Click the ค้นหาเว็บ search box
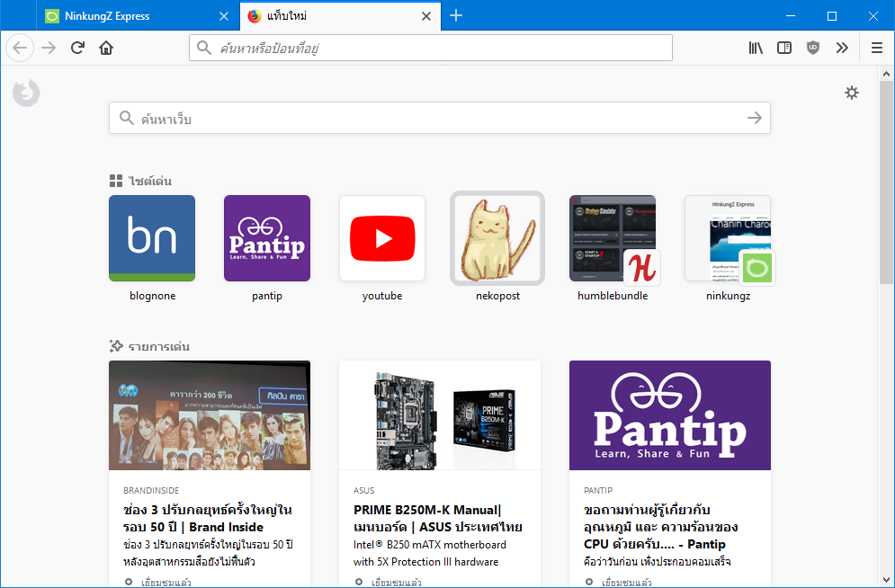 [x=440, y=118]
